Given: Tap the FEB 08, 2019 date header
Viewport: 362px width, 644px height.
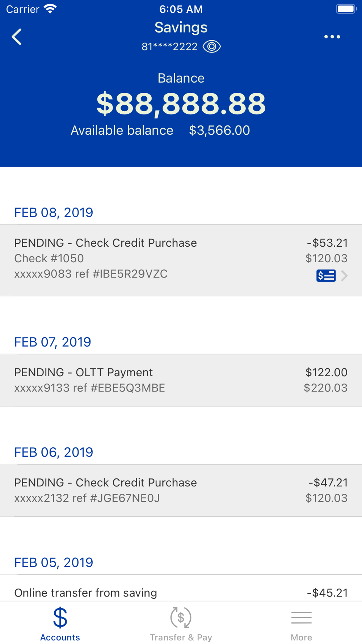Looking at the screenshot, I should tap(54, 213).
